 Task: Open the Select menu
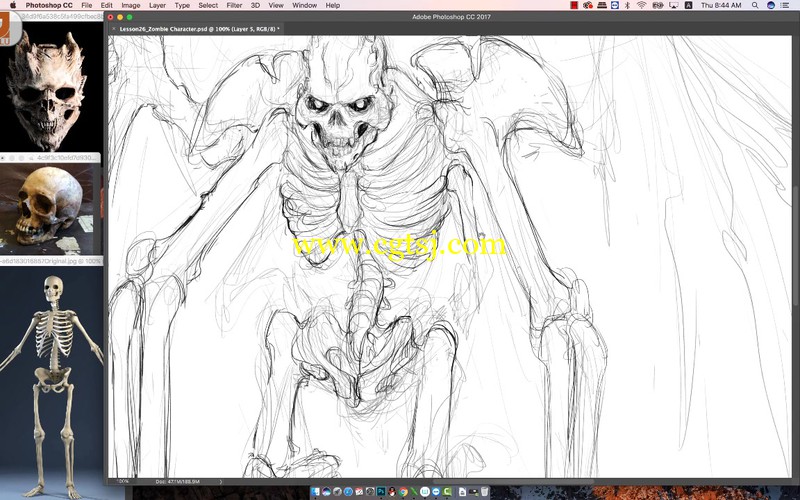208,5
